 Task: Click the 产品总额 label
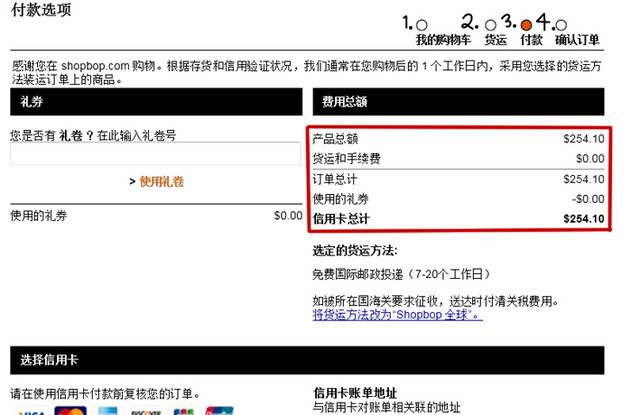point(336,139)
